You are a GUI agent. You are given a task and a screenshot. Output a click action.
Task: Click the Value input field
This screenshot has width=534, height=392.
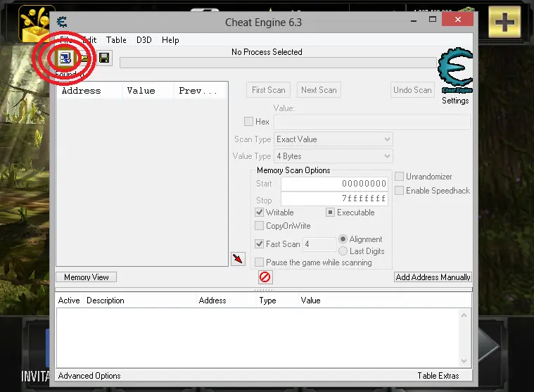click(372, 122)
